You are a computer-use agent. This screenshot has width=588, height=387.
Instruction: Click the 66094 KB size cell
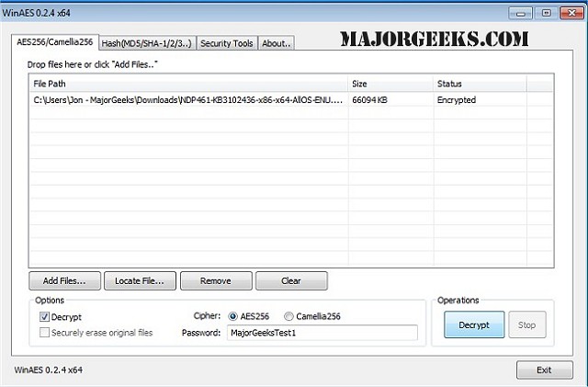coord(390,100)
